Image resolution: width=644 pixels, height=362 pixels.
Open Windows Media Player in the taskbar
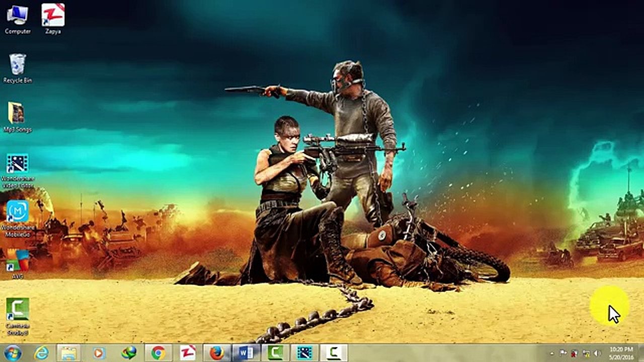[x=99, y=353]
